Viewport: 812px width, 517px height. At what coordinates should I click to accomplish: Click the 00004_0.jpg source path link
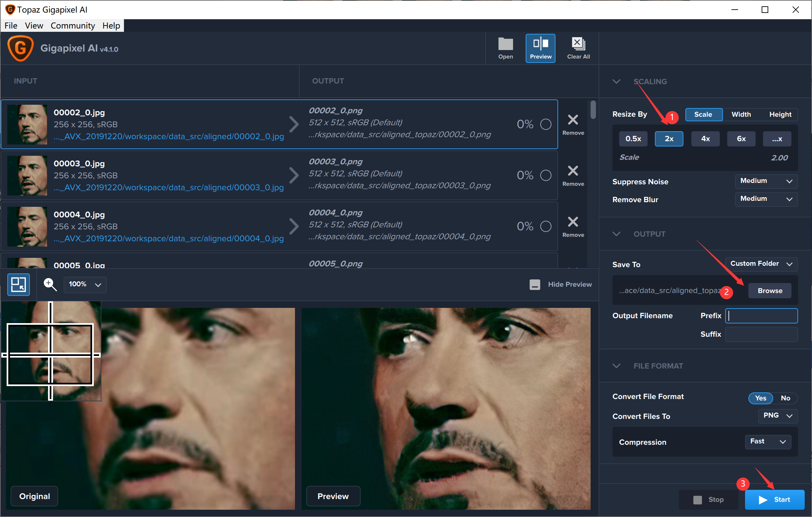tap(169, 238)
